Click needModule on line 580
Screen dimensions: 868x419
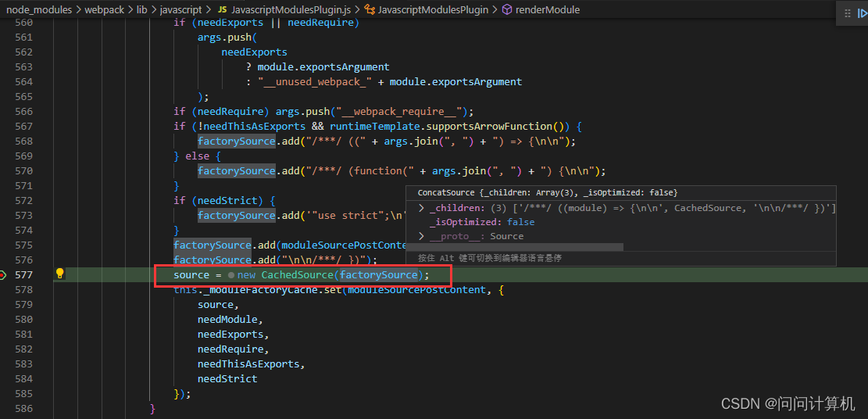tap(227, 320)
